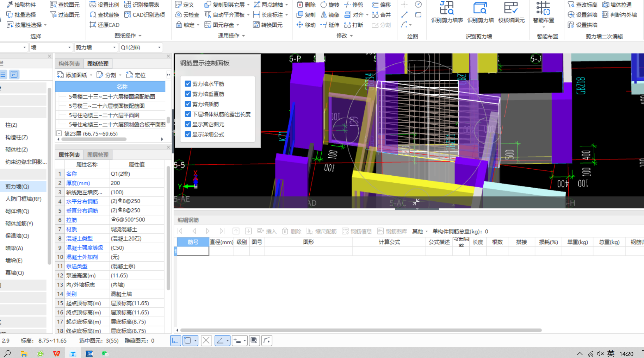The width and height of the screenshot is (644, 358).
Task: Click the 打断 break tool
Action: coord(353,25)
